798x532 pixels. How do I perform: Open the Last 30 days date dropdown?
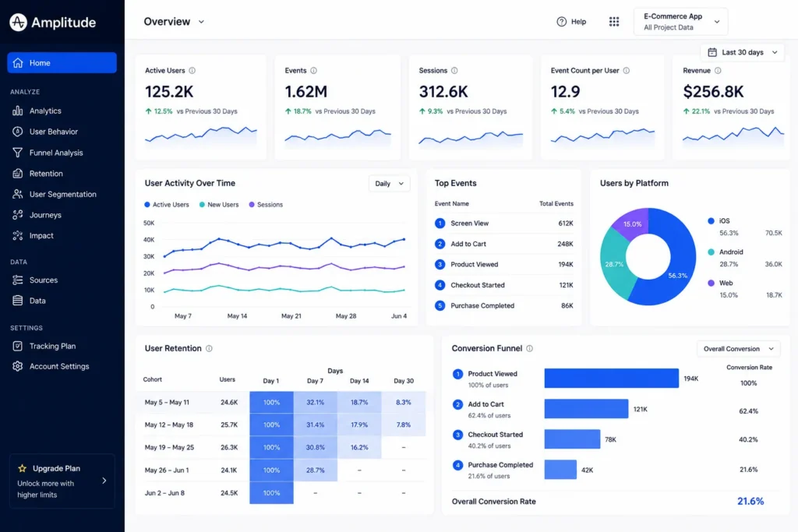[743, 52]
